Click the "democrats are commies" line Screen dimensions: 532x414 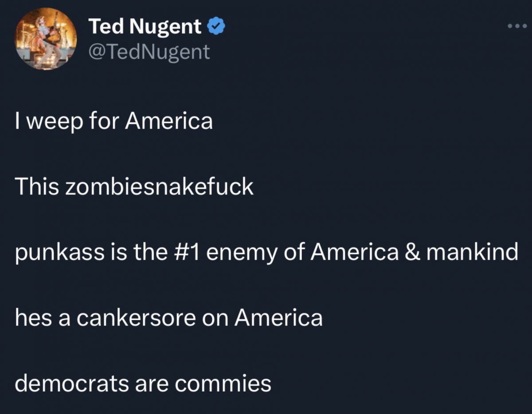tap(143, 383)
